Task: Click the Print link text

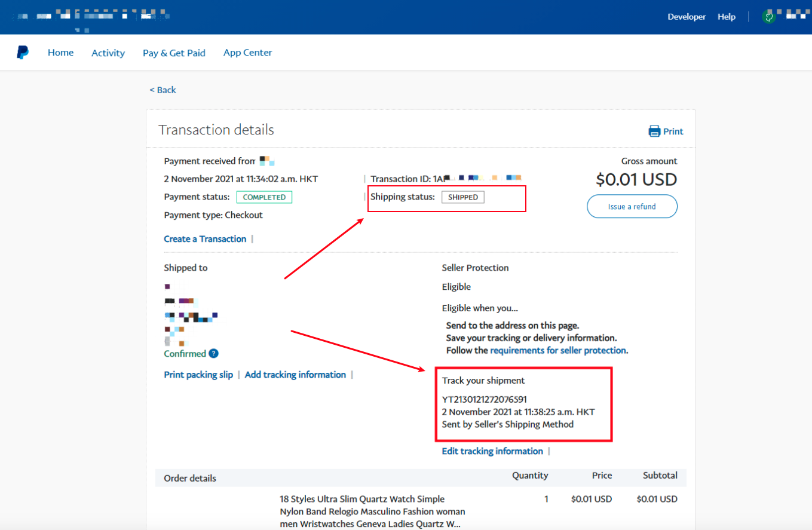Action: pyautogui.click(x=673, y=131)
